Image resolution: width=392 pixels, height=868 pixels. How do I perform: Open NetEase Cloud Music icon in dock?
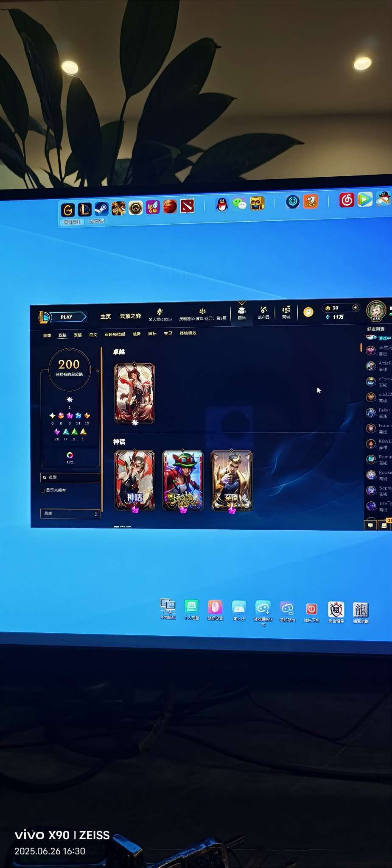(347, 200)
